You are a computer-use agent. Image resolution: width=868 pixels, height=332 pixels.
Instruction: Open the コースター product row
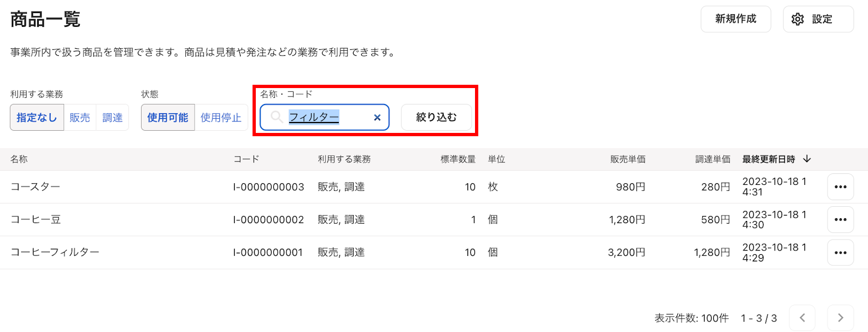point(434,187)
